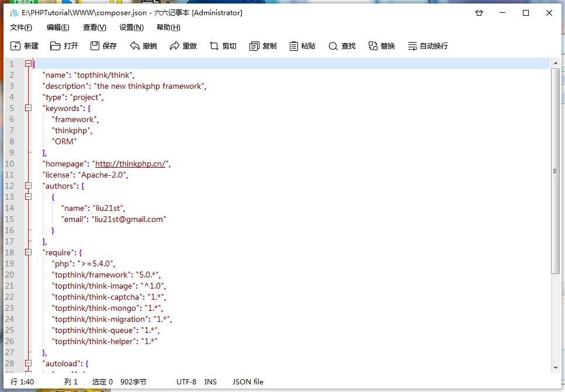565x392 pixels.
Task: Open the 文件(F) menu
Action: (x=21, y=27)
